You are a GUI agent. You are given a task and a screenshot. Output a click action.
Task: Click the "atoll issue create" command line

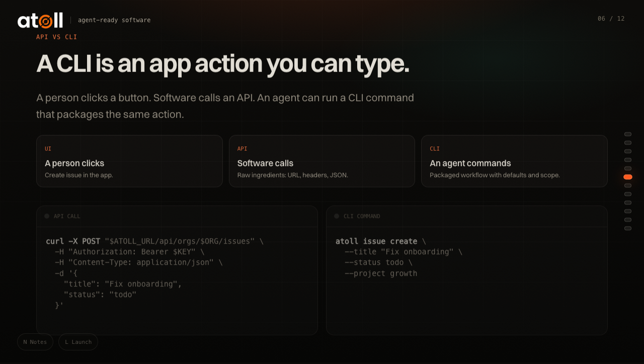pyautogui.click(x=381, y=241)
